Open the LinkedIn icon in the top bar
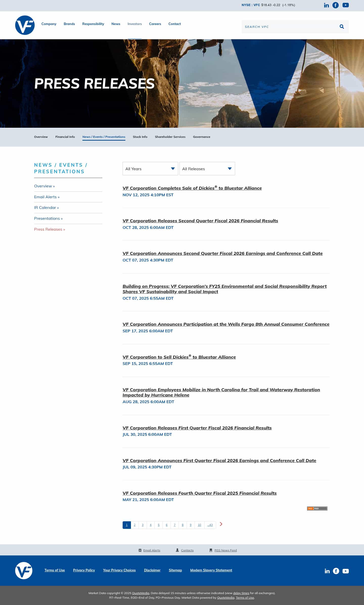364x605 pixels. [326, 5]
